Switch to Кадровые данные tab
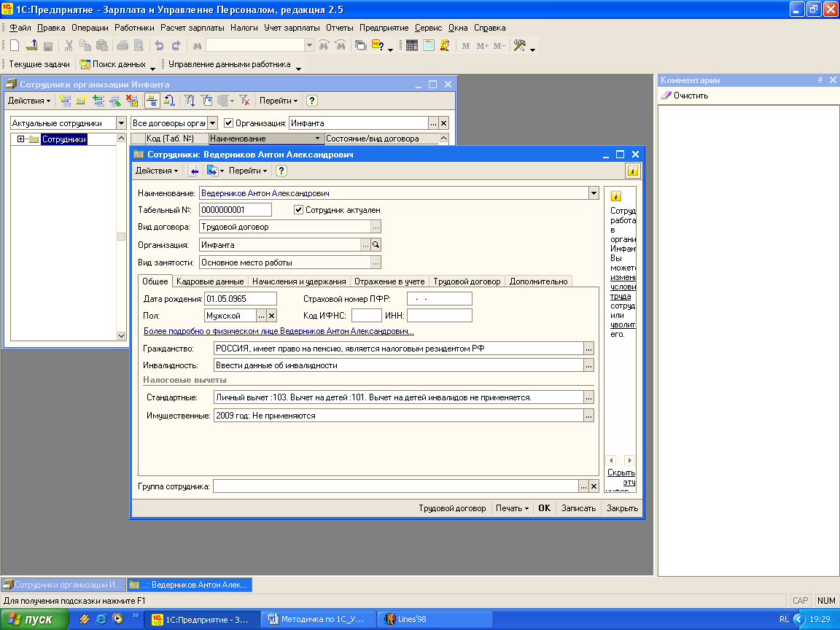This screenshot has width=840, height=630. pyautogui.click(x=210, y=281)
